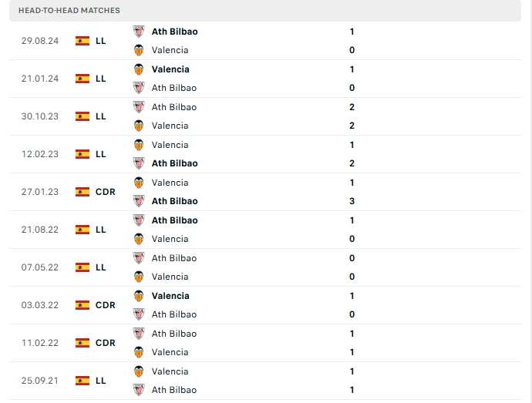Click Valencia crest in 29.08.24 match
Image resolution: width=532 pixels, height=403 pixels.
point(139,50)
